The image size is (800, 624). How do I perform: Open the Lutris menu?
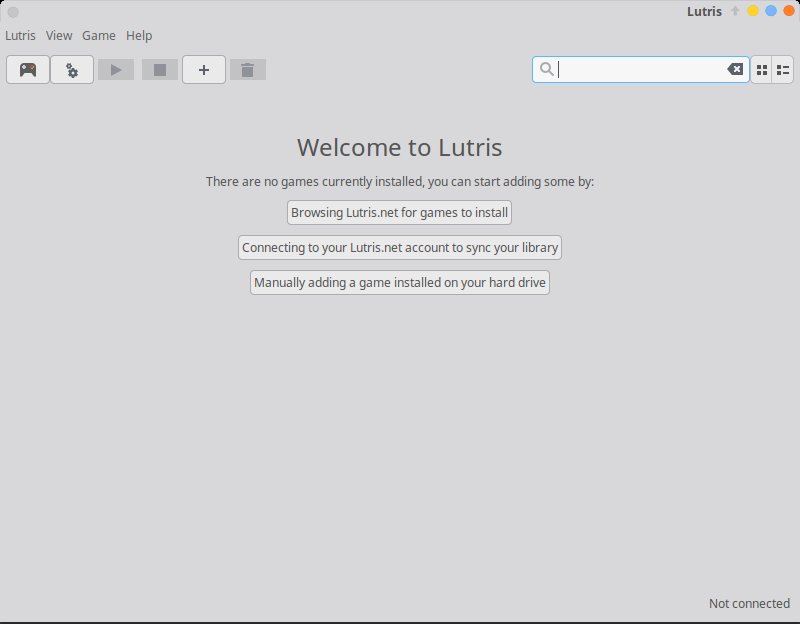[20, 36]
